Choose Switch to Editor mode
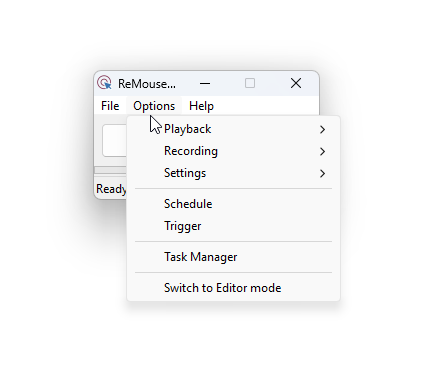Viewport: 447px width, 382px height. tap(233, 288)
